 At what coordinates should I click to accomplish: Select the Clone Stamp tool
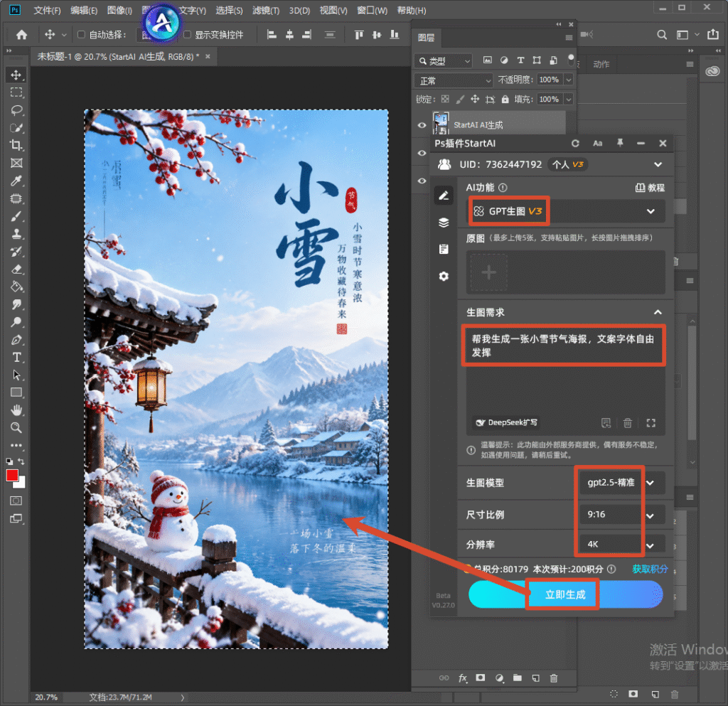click(16, 234)
